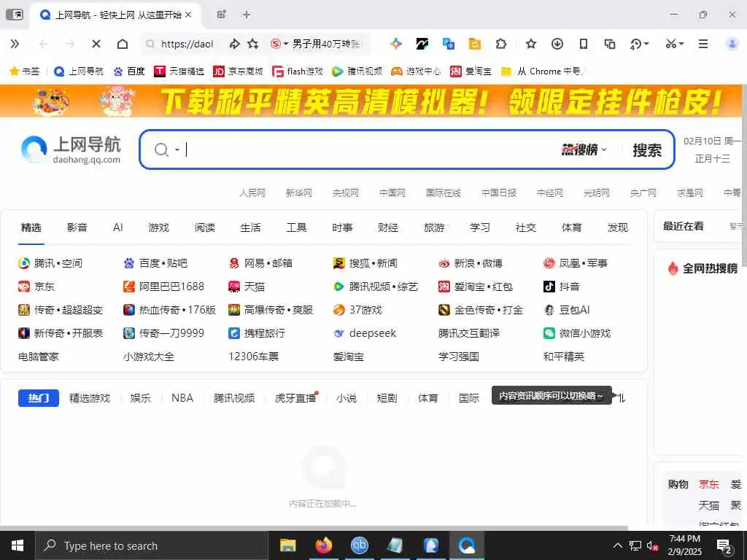Expand the 热搜榜 dropdown
The width and height of the screenshot is (747, 560).
pos(584,149)
